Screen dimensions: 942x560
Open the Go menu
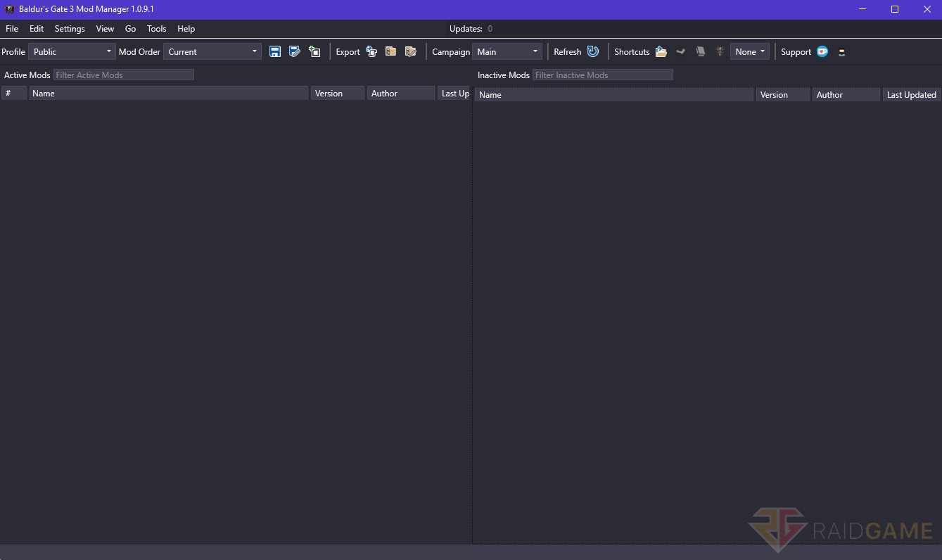click(x=130, y=29)
